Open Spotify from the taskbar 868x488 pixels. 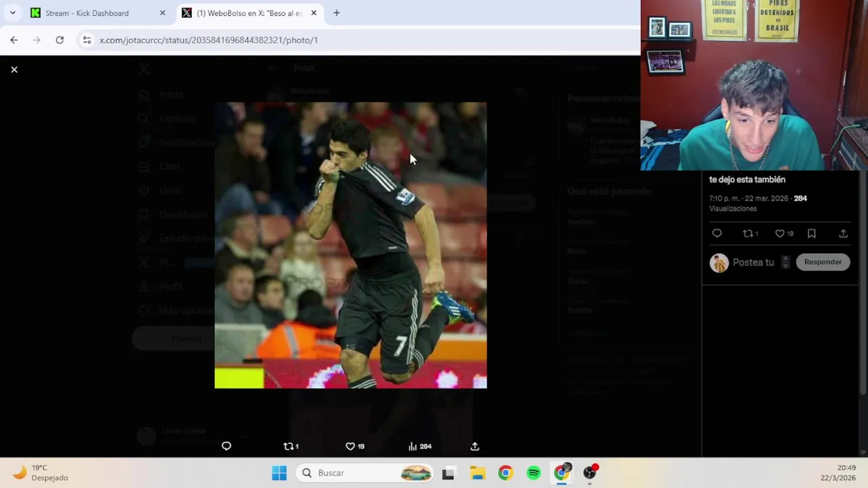[x=534, y=473]
